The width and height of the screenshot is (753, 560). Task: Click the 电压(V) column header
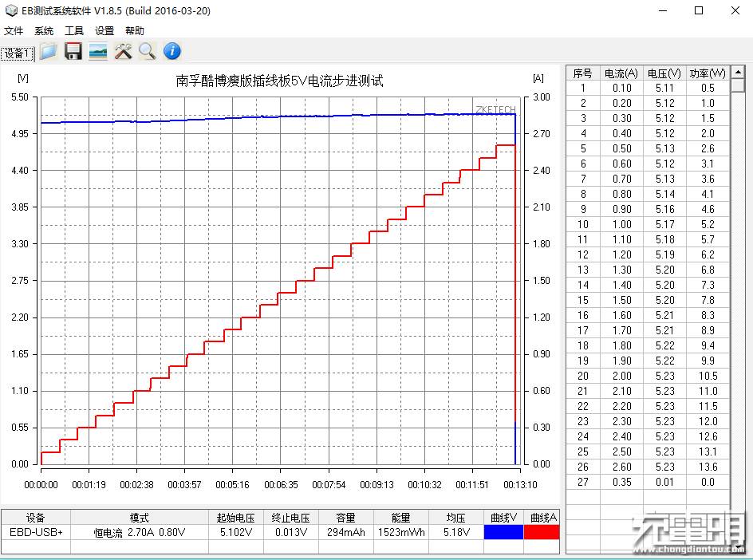(664, 73)
